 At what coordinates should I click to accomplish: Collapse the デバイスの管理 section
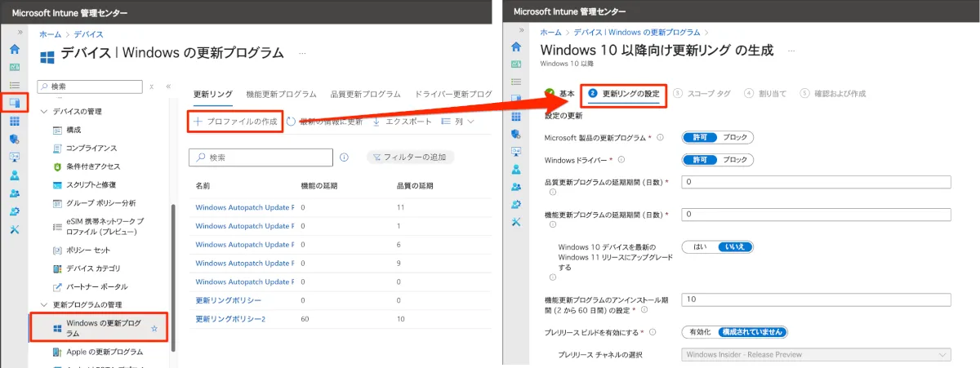43,111
